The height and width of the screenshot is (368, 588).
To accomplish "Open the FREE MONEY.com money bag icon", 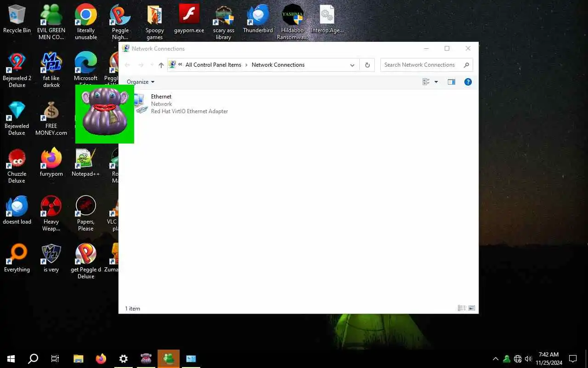I will point(51,118).
